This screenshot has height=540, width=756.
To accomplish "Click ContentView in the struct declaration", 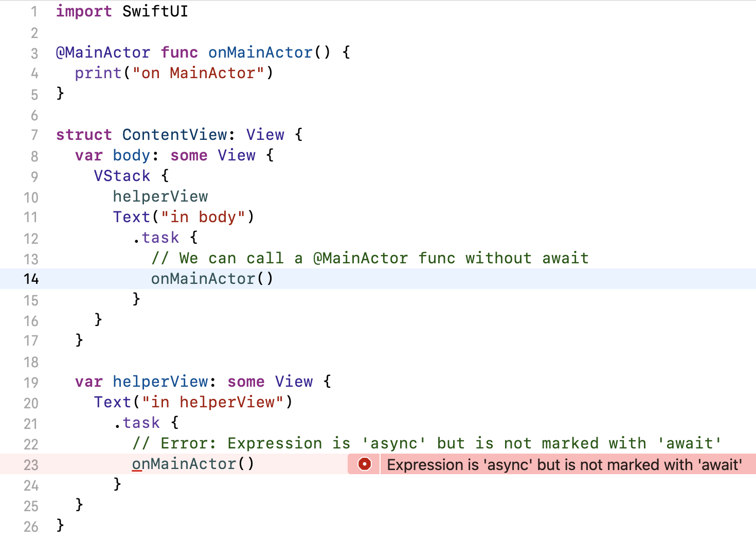I will 174,135.
